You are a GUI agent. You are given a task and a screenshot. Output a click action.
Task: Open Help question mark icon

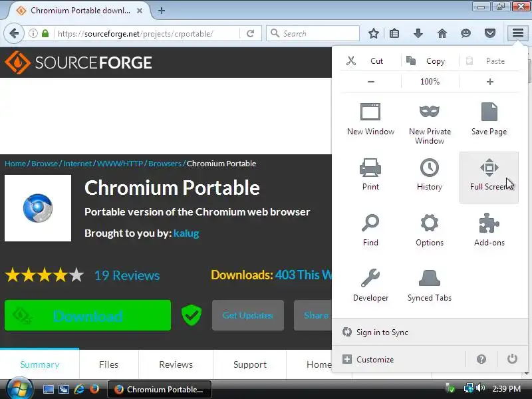point(481,359)
